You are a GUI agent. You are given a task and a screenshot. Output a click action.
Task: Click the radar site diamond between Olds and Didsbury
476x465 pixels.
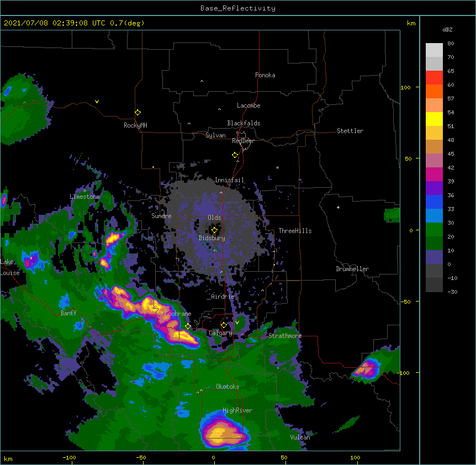(215, 230)
